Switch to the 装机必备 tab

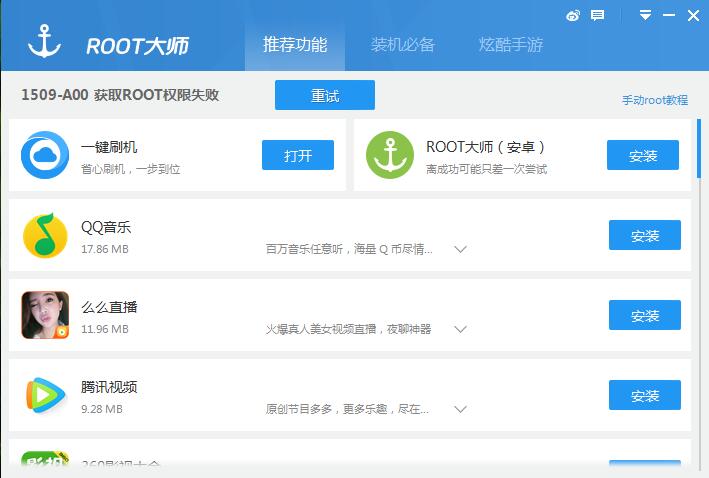click(402, 45)
